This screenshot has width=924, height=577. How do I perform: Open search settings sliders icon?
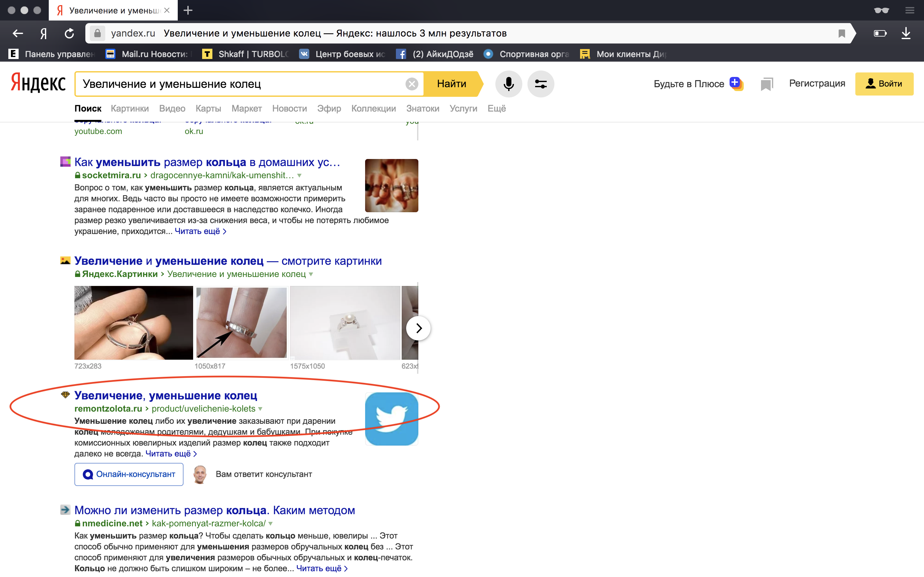pos(540,84)
